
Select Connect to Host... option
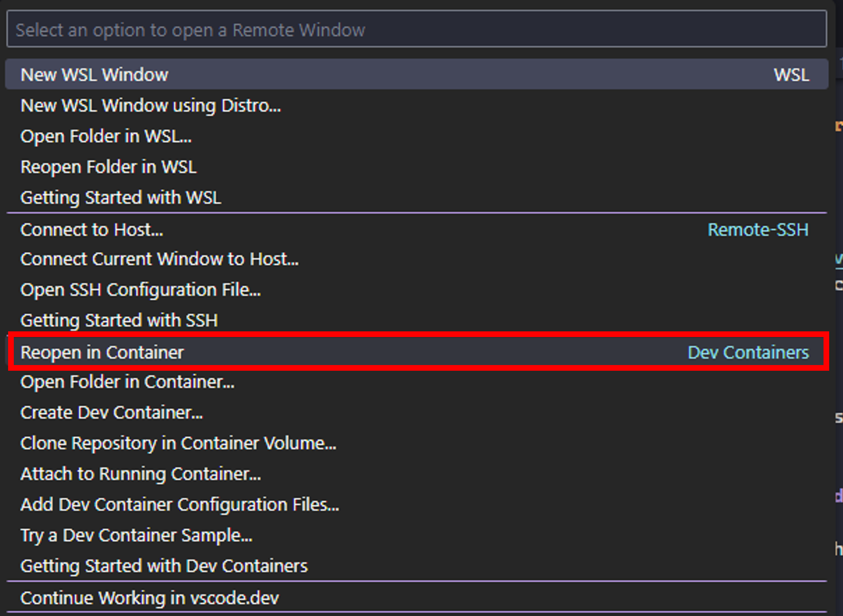pyautogui.click(x=417, y=229)
